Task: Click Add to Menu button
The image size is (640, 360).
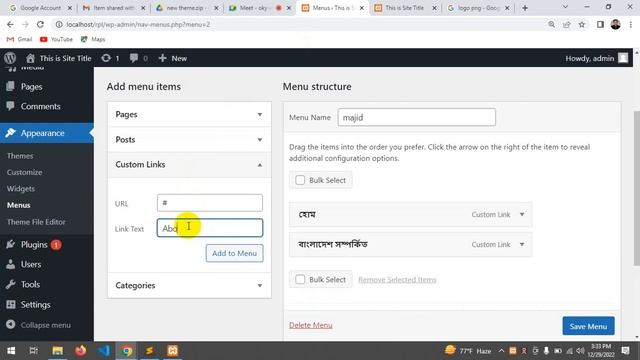Action: pyautogui.click(x=234, y=253)
